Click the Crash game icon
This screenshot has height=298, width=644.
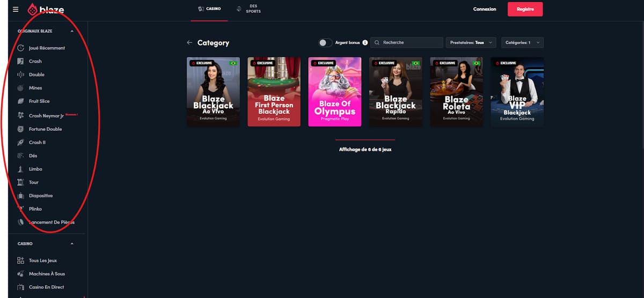coord(21,61)
